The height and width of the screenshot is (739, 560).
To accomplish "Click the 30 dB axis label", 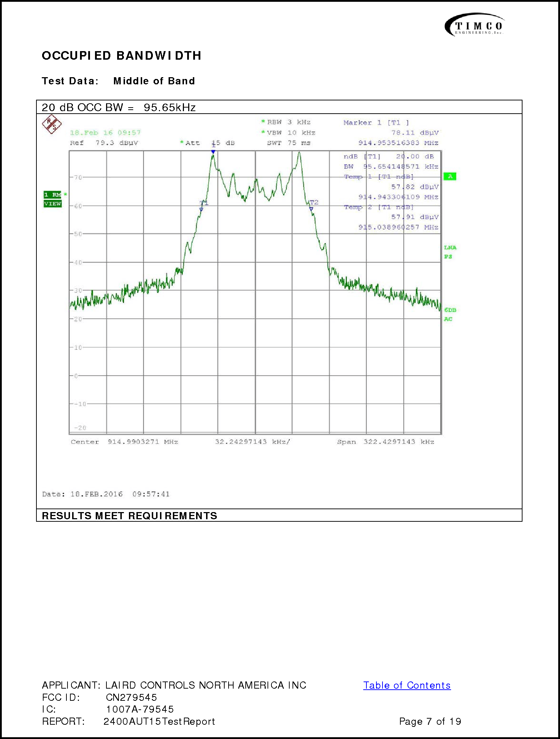I will (78, 291).
